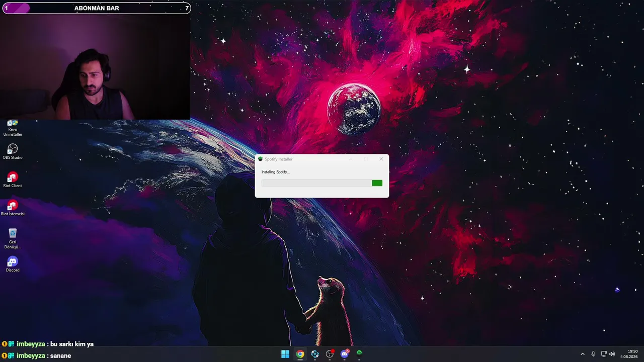Click the Spotify logo in the installer title bar
644x362 pixels.
point(260,159)
